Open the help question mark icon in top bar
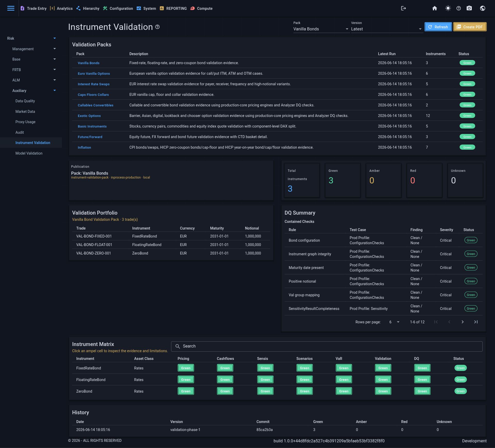This screenshot has height=448, width=495. [459, 8]
